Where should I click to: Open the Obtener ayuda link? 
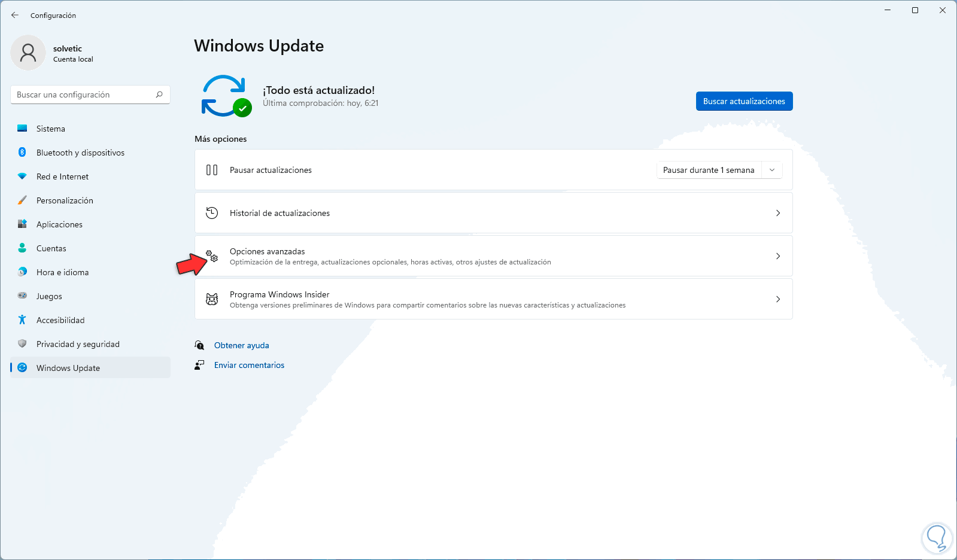tap(242, 345)
